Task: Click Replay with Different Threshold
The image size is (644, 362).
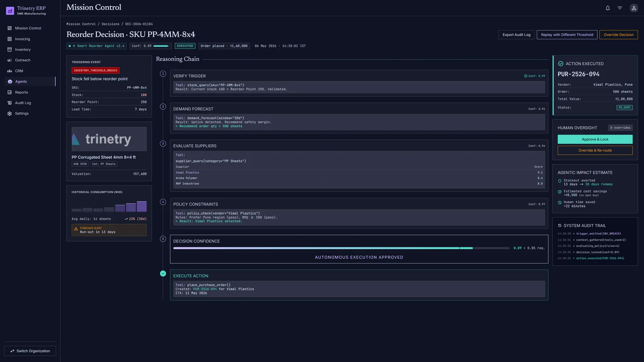Action: [x=567, y=35]
